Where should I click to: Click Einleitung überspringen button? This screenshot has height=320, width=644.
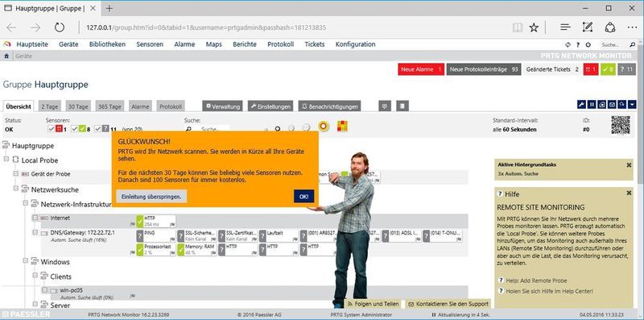[x=151, y=196]
